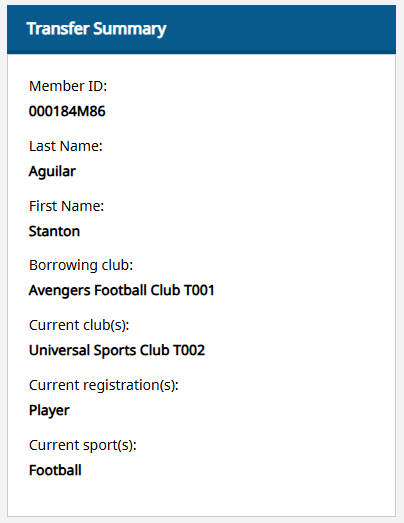Screen dimensions: 404x523
Task: Click the T001 club code text
Action: [x=199, y=290]
